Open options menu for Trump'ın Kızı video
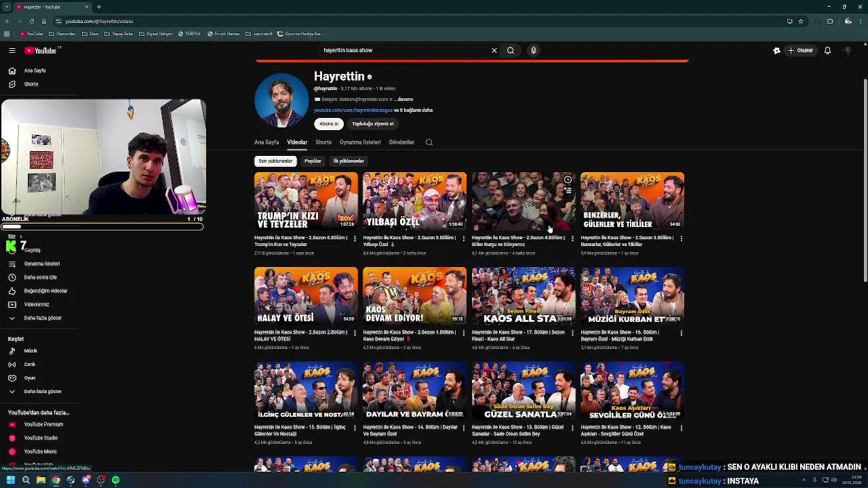 [x=355, y=239]
